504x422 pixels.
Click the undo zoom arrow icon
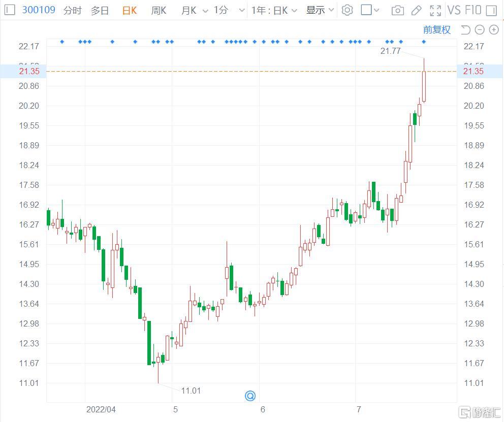[465, 30]
